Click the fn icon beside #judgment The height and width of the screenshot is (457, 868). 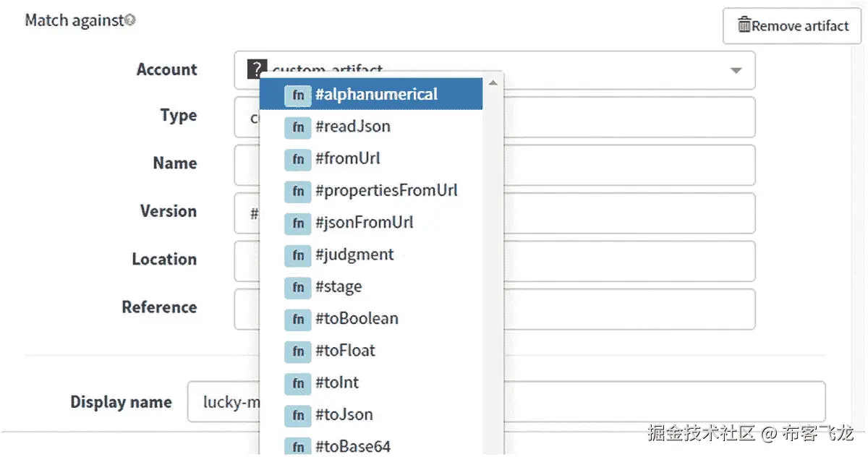pyautogui.click(x=297, y=255)
